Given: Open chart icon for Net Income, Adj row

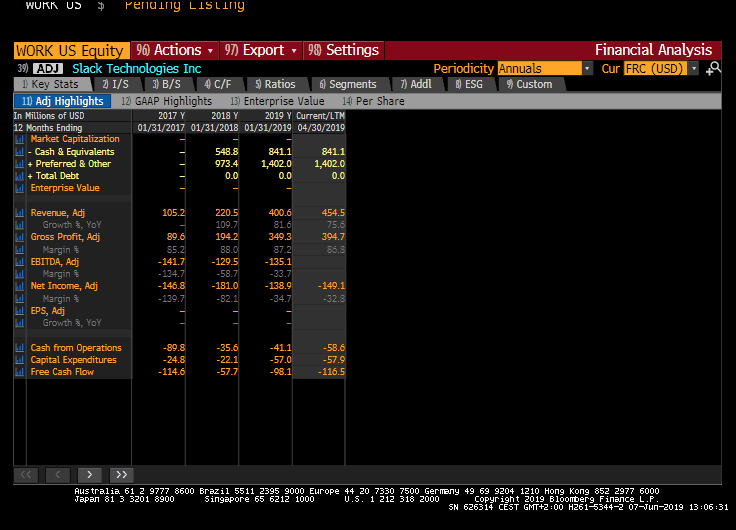Looking at the screenshot, I should [20, 286].
